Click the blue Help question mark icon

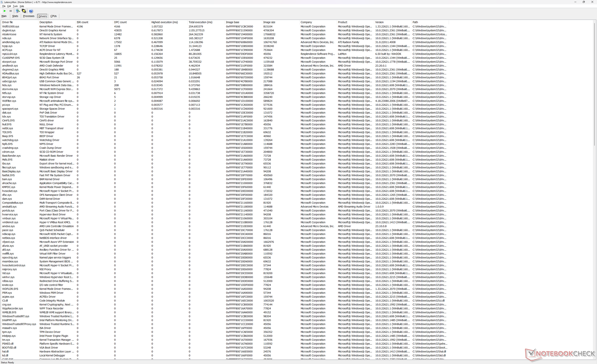(x=31, y=11)
